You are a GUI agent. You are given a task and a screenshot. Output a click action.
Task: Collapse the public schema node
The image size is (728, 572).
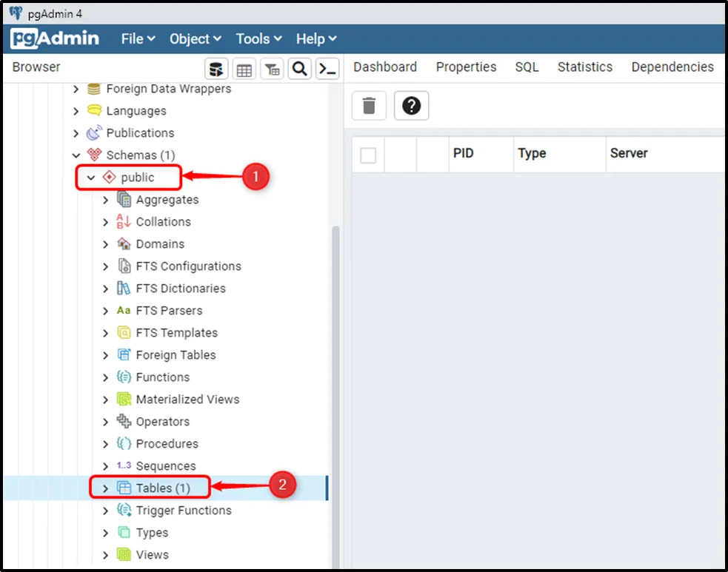pos(91,178)
